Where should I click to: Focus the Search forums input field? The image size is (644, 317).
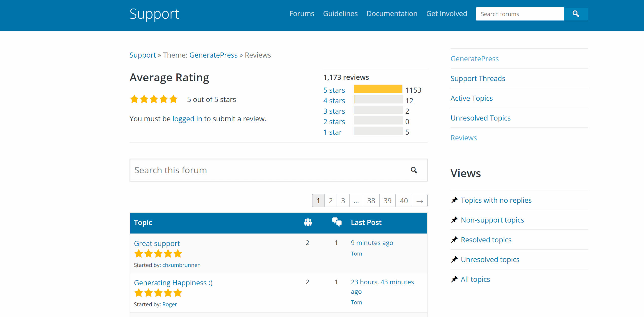(x=520, y=14)
